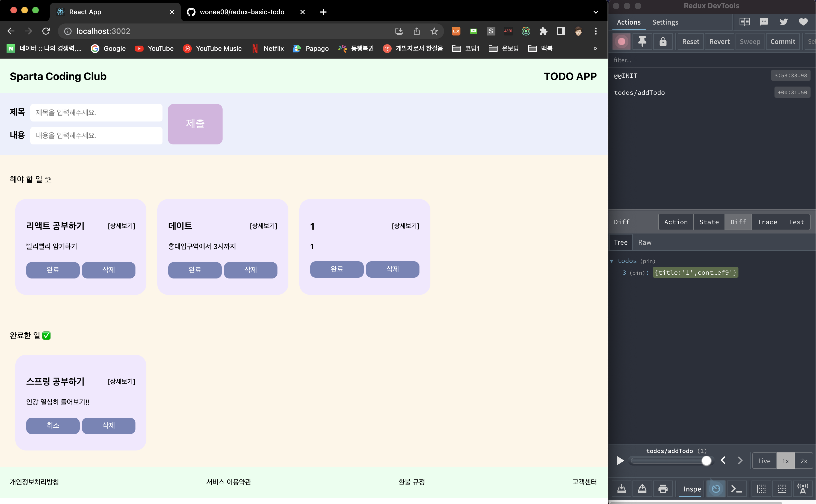
Task: Click the Twitter bird icon in DevTools
Action: tap(783, 22)
